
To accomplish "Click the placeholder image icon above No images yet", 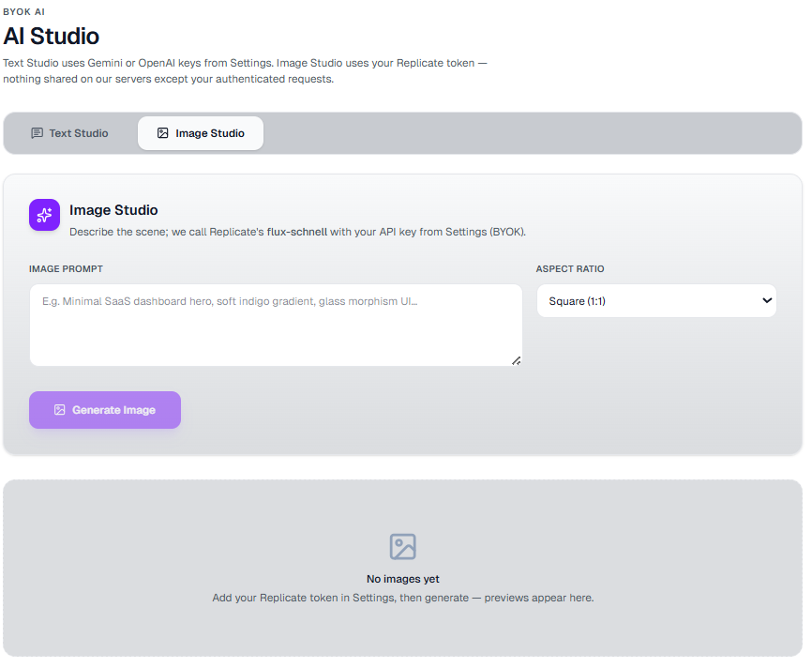I will pos(403,547).
